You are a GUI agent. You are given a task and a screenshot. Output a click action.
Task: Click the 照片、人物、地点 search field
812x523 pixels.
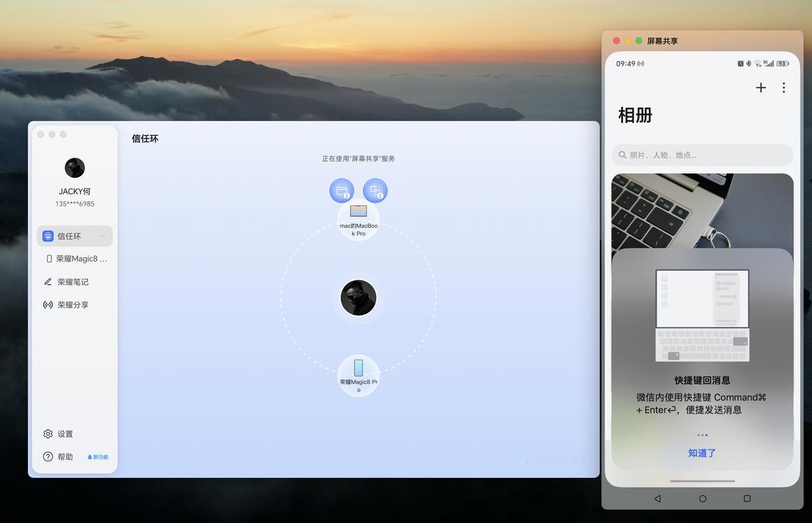pos(702,155)
